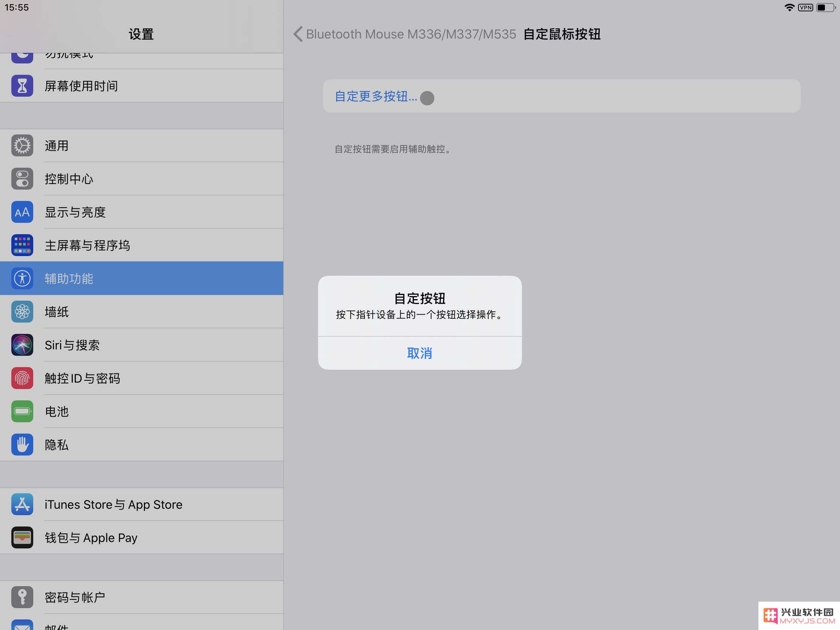
Task: Tap the Siri orb icon
Action: tap(22, 345)
